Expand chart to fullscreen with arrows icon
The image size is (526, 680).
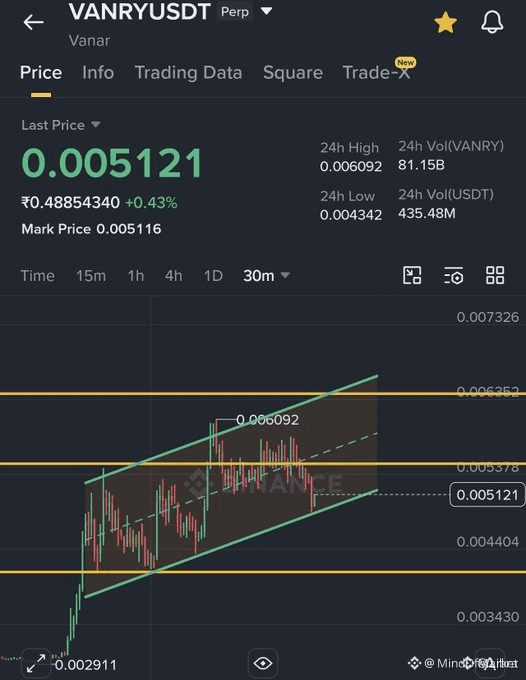coord(36,663)
